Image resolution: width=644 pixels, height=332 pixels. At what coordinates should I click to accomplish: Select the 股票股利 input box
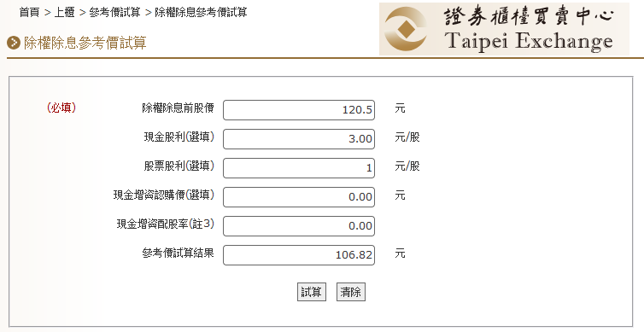point(299,168)
